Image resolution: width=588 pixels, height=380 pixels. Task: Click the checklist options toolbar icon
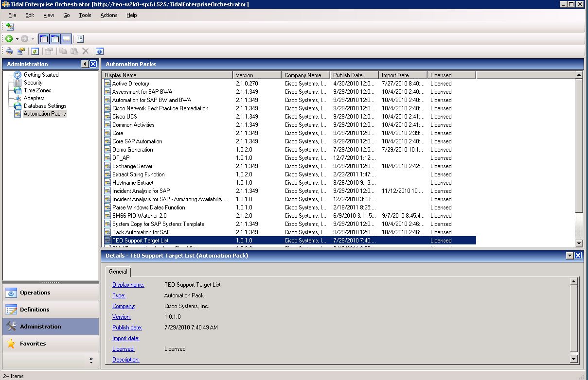[80, 39]
